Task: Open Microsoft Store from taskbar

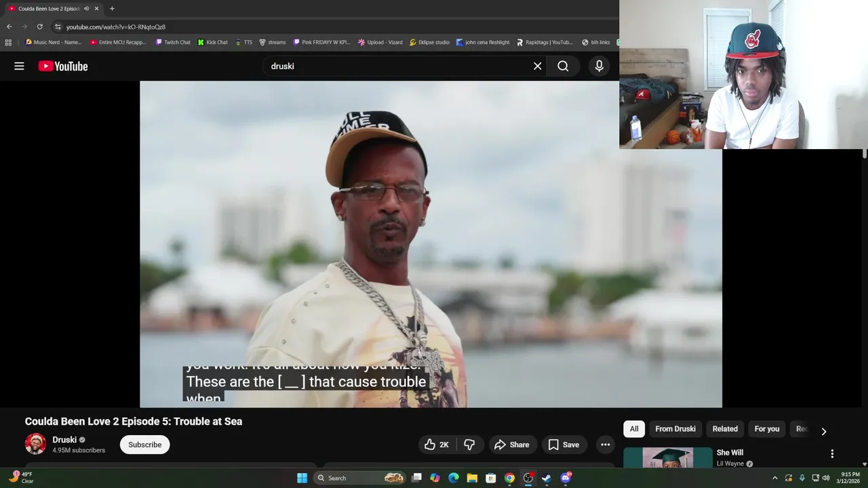Action: (490, 478)
